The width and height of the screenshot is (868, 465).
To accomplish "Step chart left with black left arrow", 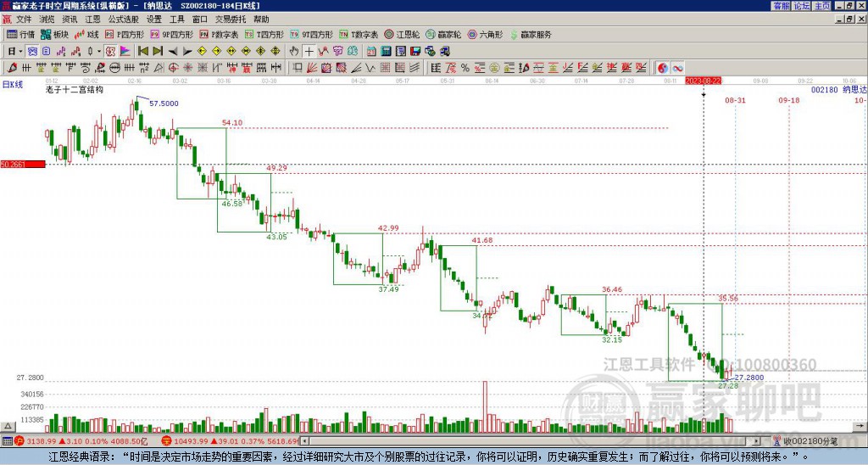I will [173, 52].
